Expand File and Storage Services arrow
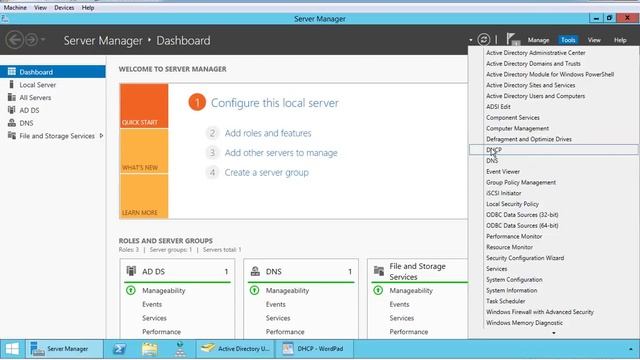Screen dimensions: 640x360 tap(101, 136)
